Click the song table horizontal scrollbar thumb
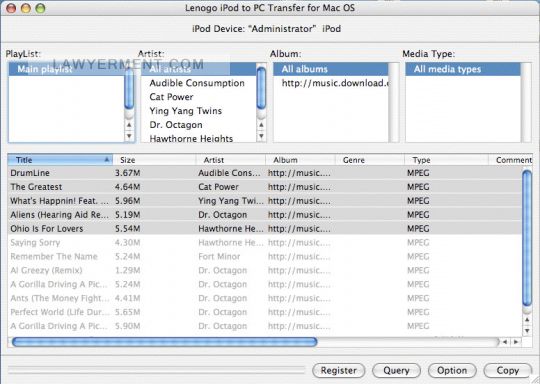540x384 pixels. click(164, 342)
